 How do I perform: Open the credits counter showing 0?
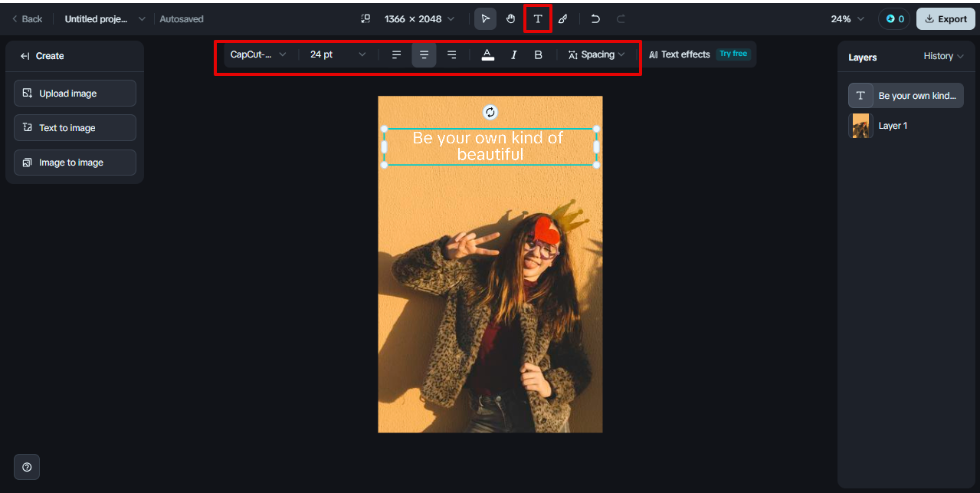[894, 18]
